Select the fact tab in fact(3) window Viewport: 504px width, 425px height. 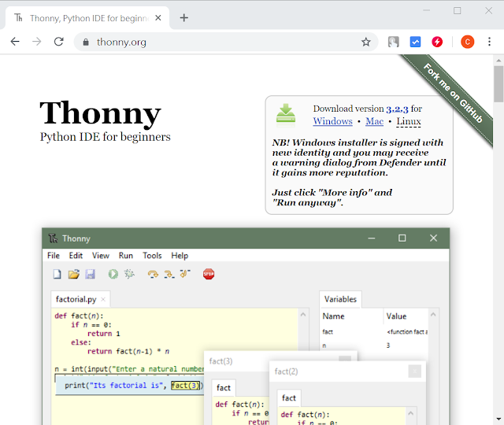[224, 388]
